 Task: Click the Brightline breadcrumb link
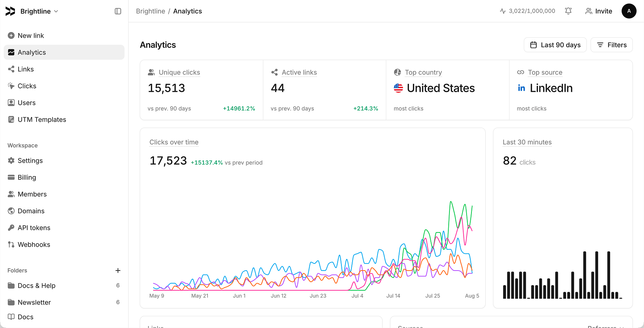pos(151,11)
